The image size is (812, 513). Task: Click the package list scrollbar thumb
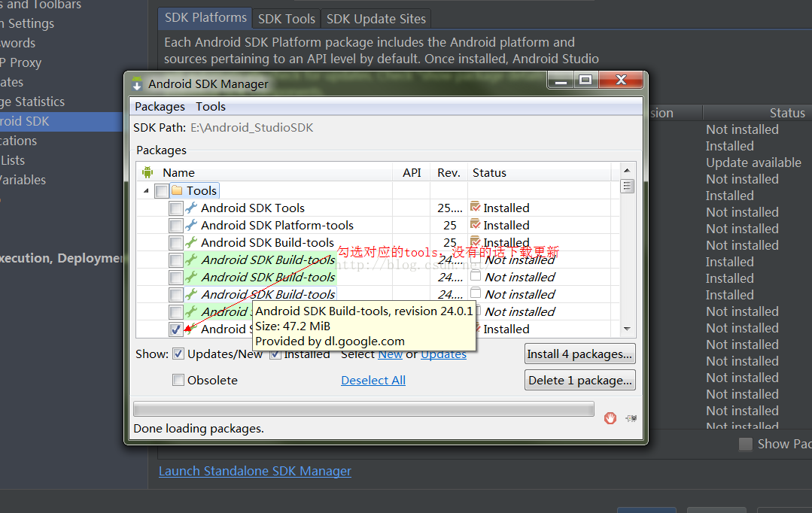627,186
